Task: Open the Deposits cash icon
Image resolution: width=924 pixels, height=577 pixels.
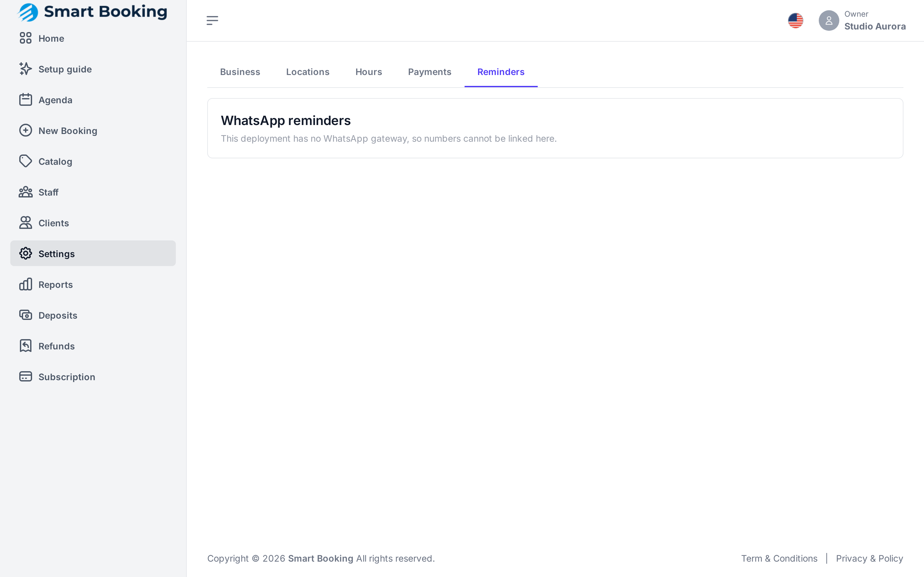Action: [26, 315]
